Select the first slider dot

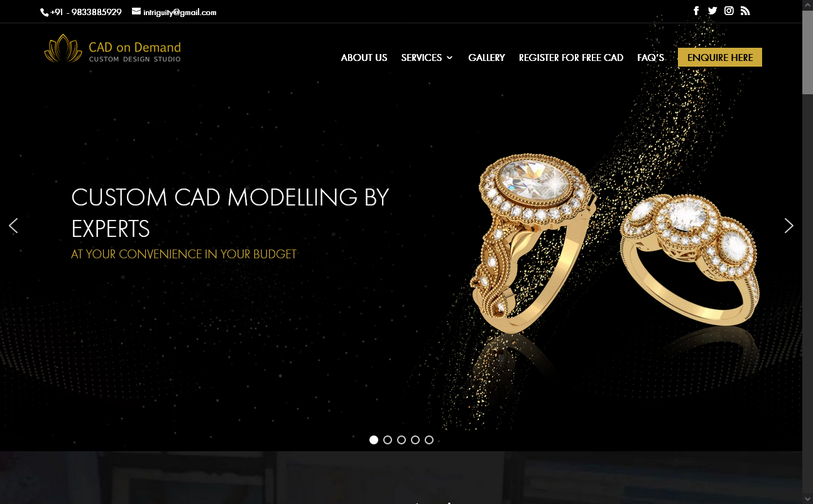tap(374, 440)
